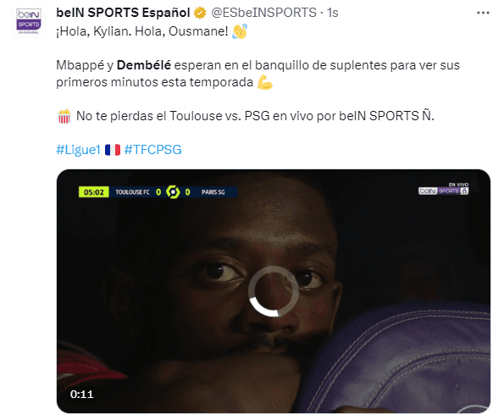The image size is (504, 420).
Task: Click the bold Dembélé keyword
Action: point(144,65)
